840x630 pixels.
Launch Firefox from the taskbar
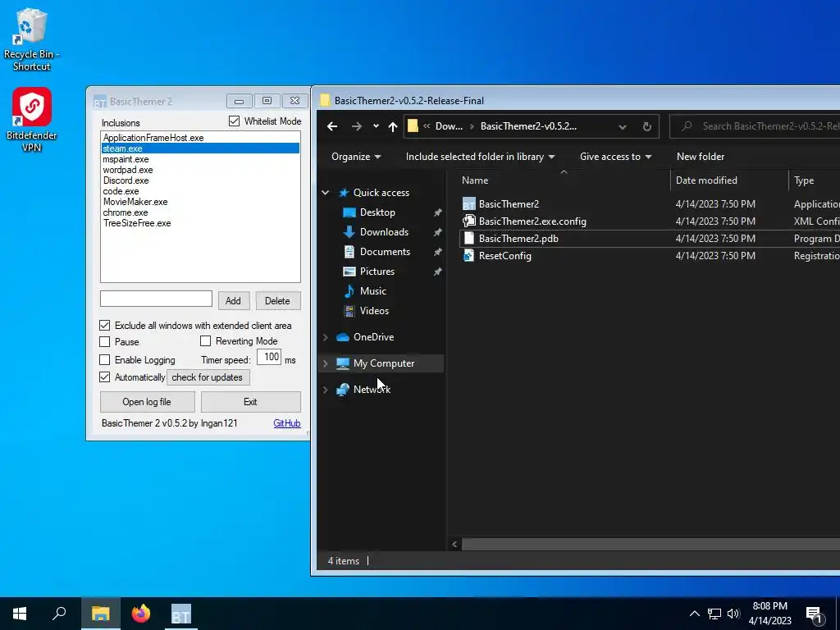coord(141,614)
